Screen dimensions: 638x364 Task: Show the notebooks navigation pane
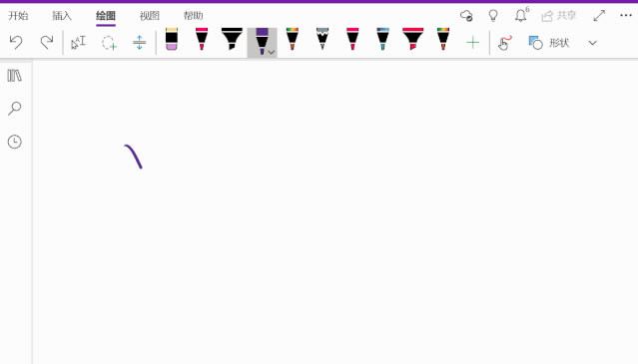[15, 76]
